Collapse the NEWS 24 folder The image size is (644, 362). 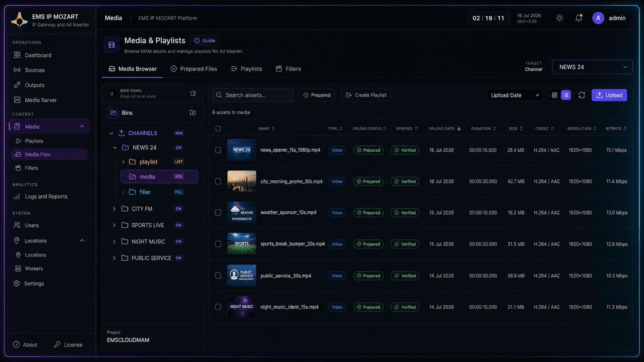(x=115, y=148)
